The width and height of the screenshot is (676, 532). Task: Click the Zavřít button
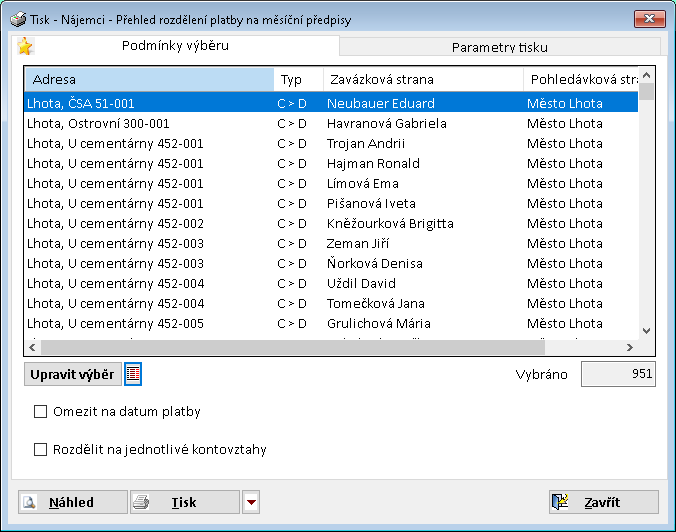point(603,502)
